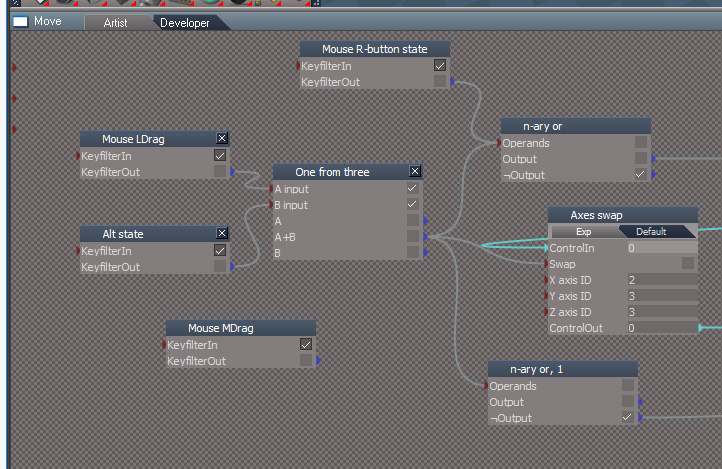
Task: Toggle Output checkbox in n-ary or, 1
Action: (x=628, y=401)
